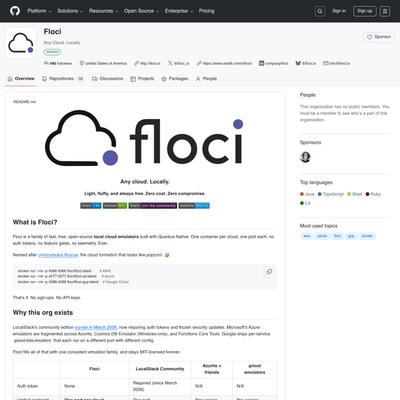
Task: Select the TypeScript language link
Action: [330, 194]
